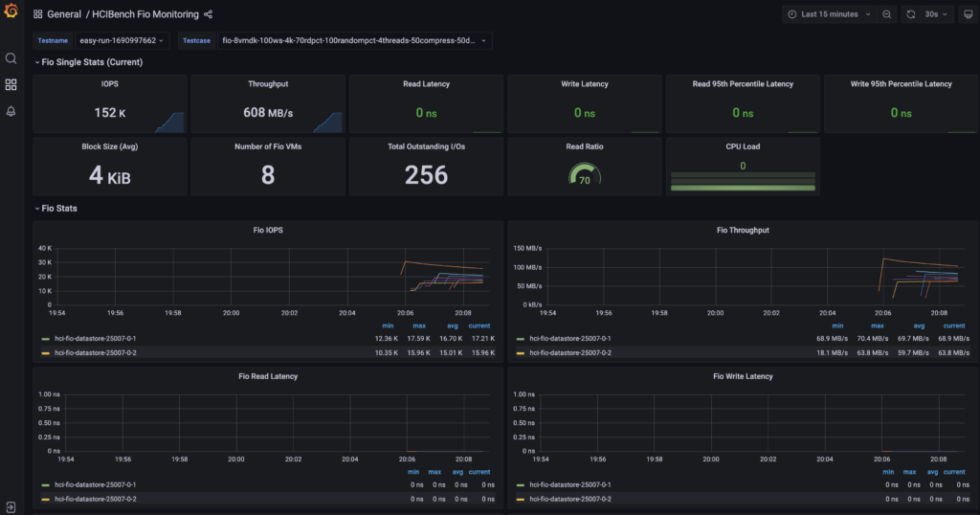Click green color swatch for 25007-0-1 in Fio IOPS
This screenshot has width=980, height=515.
[45, 339]
